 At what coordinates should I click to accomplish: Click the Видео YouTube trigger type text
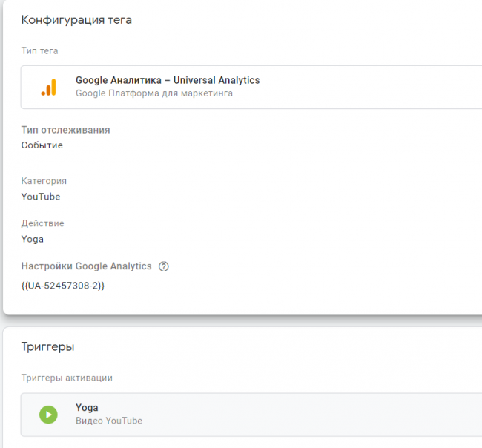pos(108,421)
